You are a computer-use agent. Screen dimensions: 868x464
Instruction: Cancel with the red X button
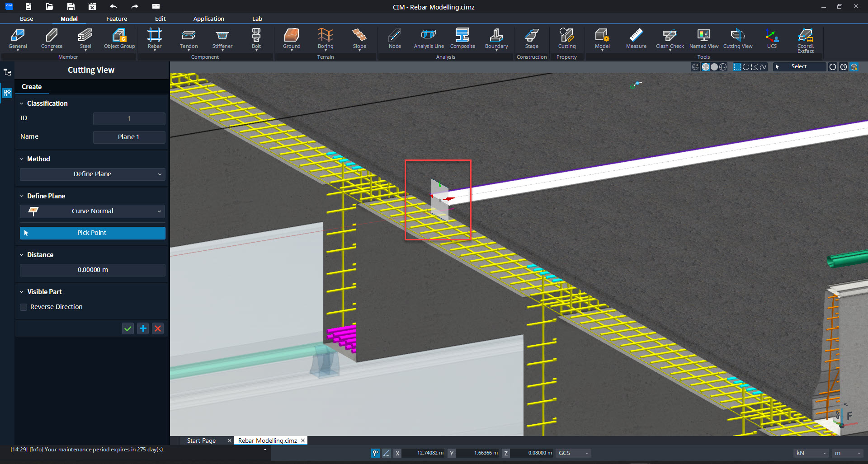(158, 328)
